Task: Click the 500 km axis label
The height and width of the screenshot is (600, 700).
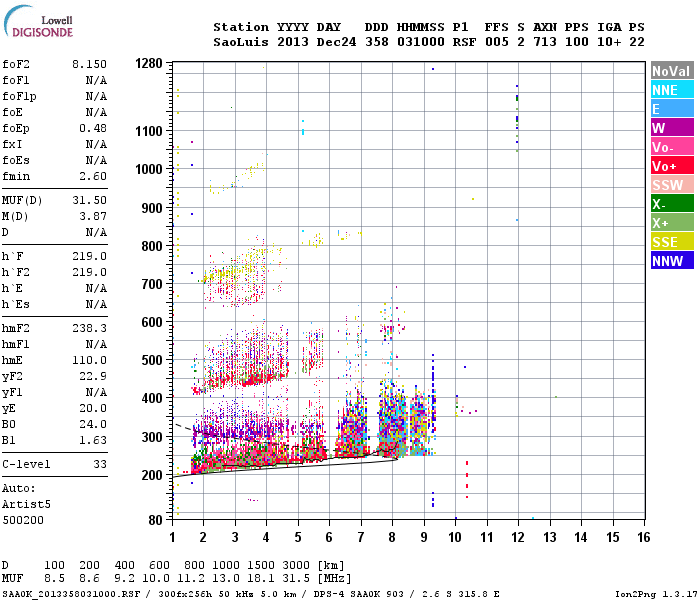Action: coord(152,360)
